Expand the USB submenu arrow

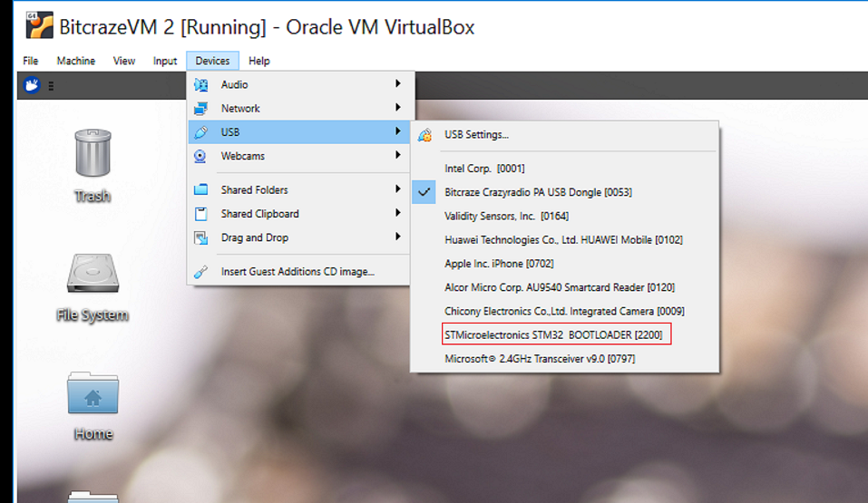(x=398, y=131)
